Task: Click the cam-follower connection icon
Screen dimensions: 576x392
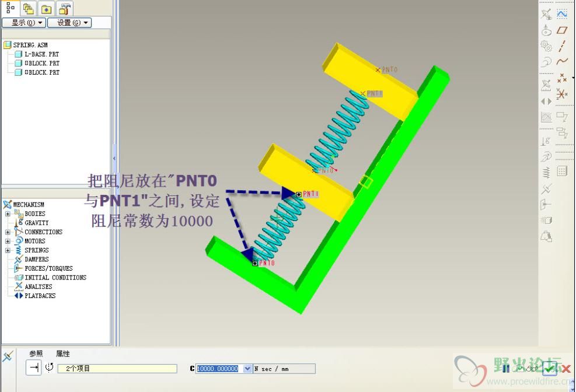Action: click(546, 30)
